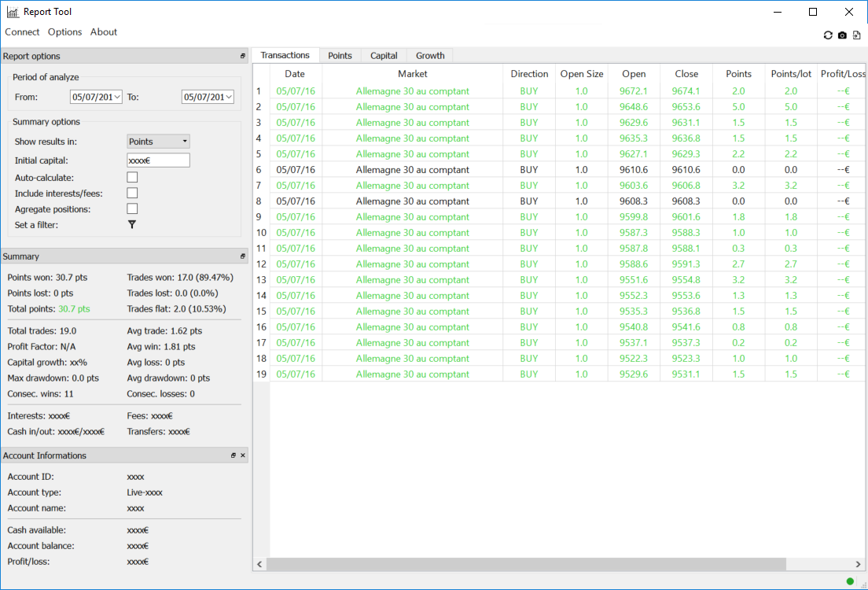The width and height of the screenshot is (868, 590).
Task: Click the refresh icon in the toolbar
Action: pyautogui.click(x=828, y=35)
